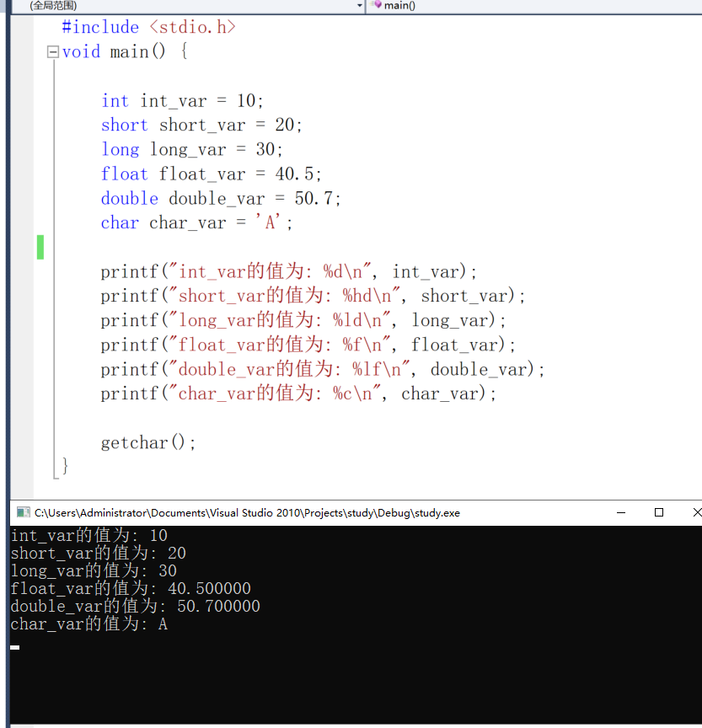Click the closing brace of main()
Screen dimensions: 702x728
click(65, 466)
